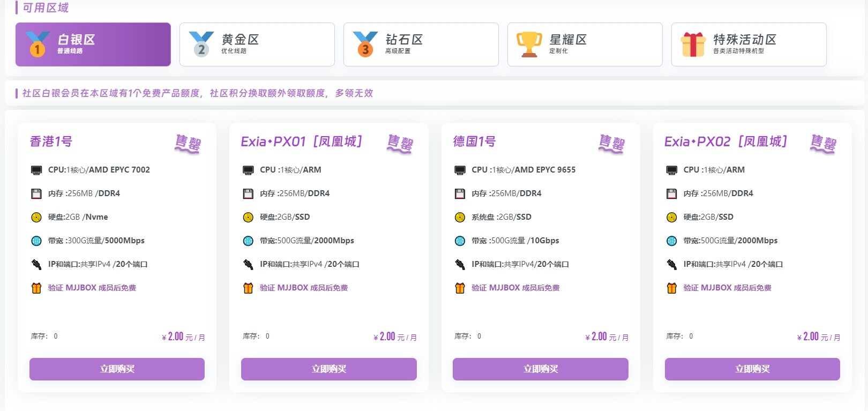
Task: Select the 白银区 silver zone tab
Action: pyautogui.click(x=93, y=44)
